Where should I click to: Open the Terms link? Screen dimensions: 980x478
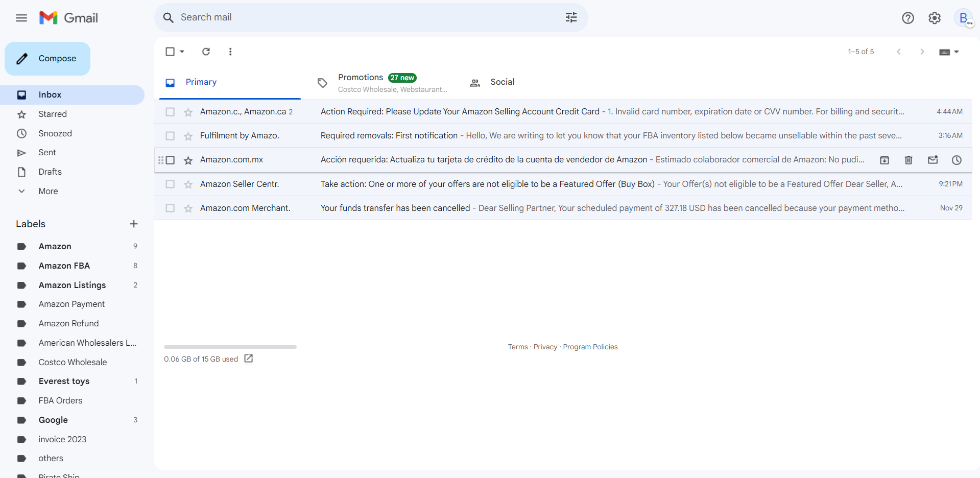518,347
